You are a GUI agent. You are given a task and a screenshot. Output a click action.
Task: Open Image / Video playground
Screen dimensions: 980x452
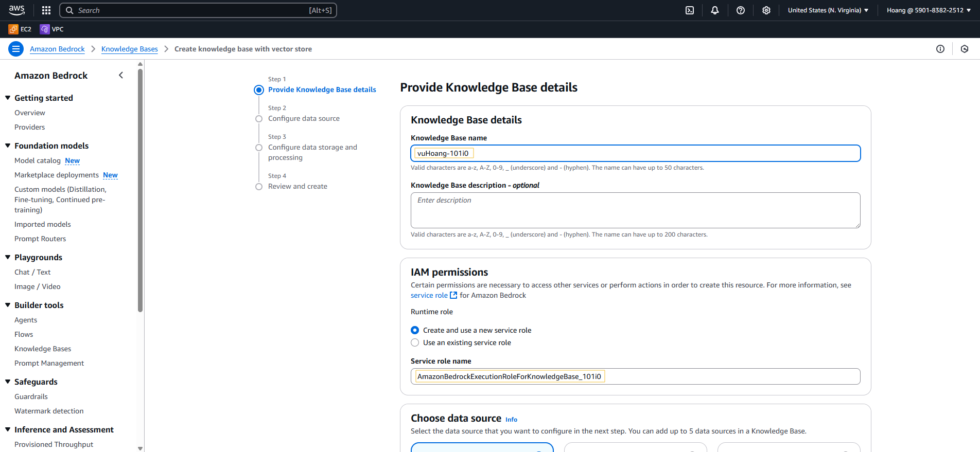click(38, 286)
